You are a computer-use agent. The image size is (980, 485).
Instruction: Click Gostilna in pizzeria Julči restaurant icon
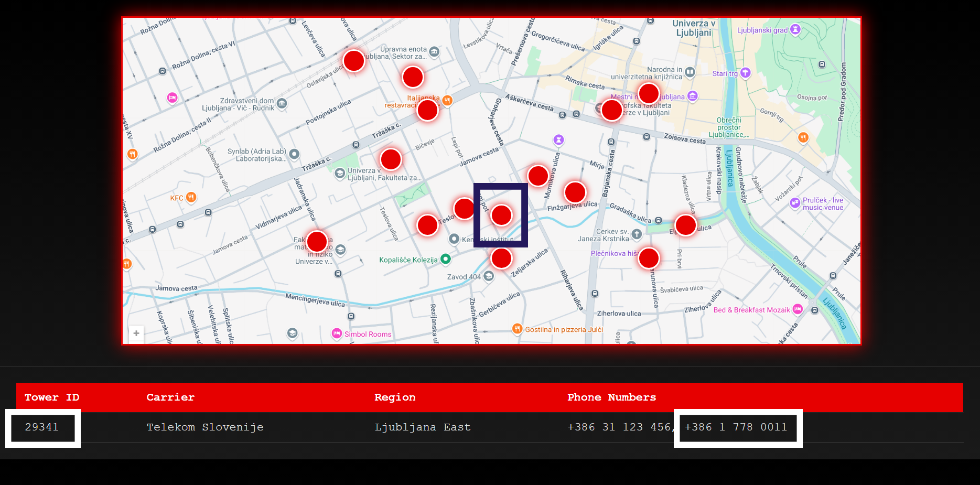tap(518, 329)
